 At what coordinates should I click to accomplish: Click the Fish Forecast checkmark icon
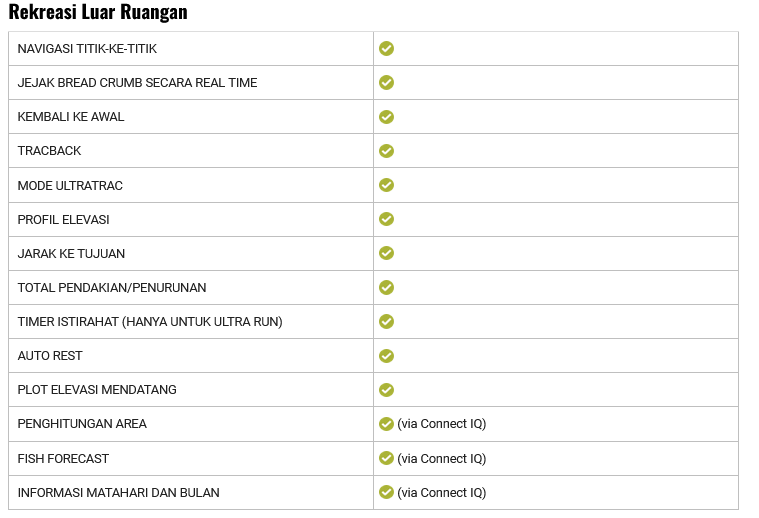click(x=386, y=458)
